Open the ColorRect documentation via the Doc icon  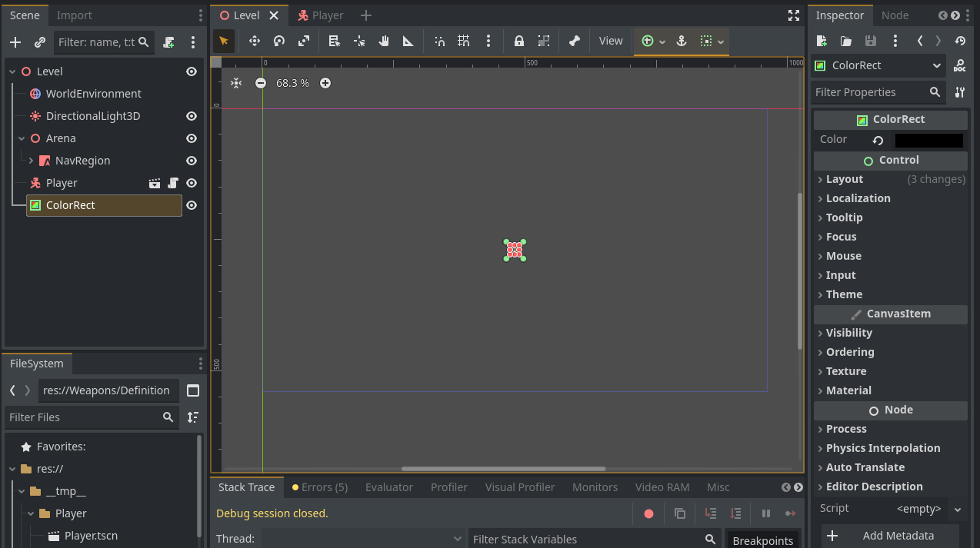point(959,65)
